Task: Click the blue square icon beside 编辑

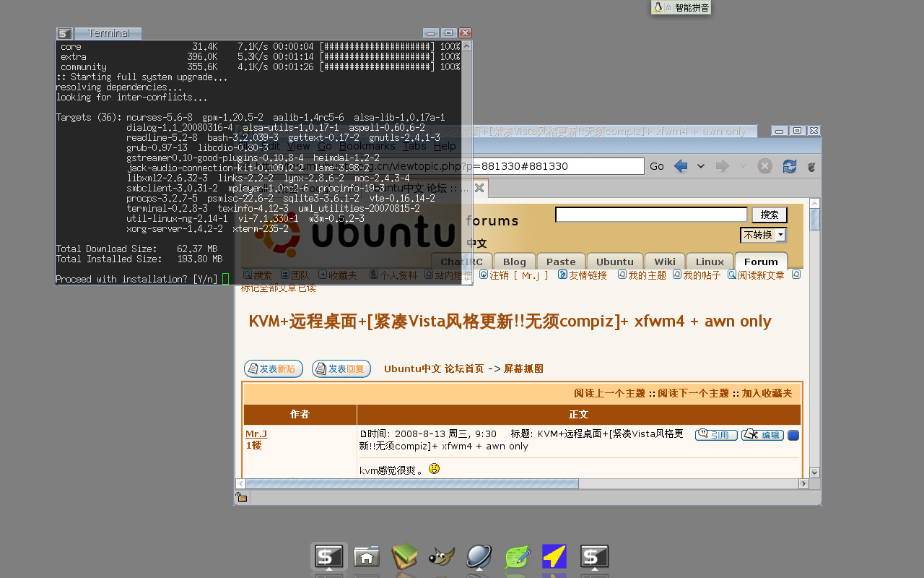Action: coord(793,435)
